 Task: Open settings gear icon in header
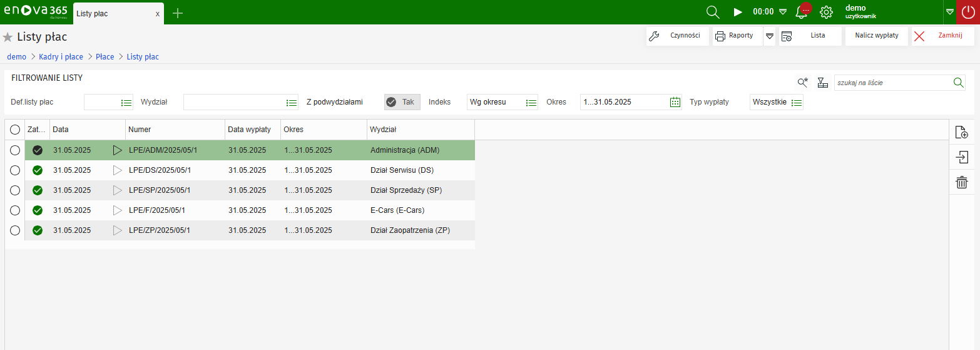pyautogui.click(x=826, y=12)
